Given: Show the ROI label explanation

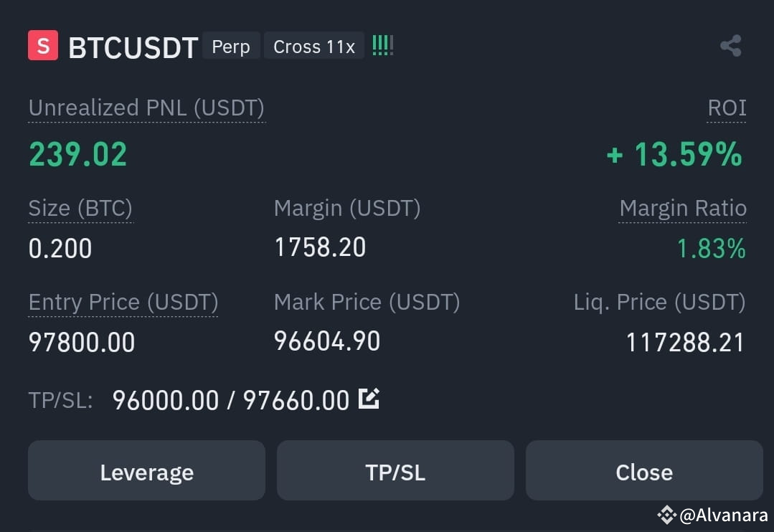Looking at the screenshot, I should (727, 108).
